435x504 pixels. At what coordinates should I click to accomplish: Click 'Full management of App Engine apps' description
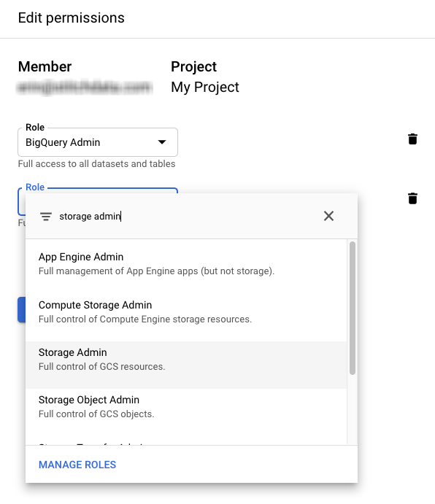(x=156, y=271)
